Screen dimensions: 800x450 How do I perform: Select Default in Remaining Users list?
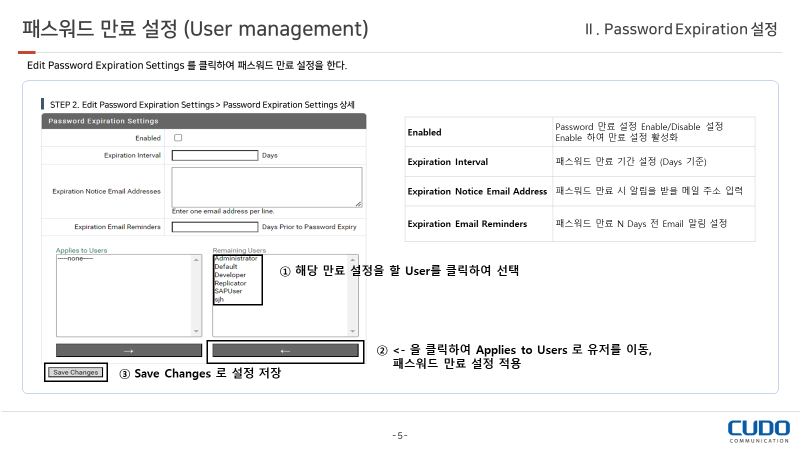tap(226, 267)
